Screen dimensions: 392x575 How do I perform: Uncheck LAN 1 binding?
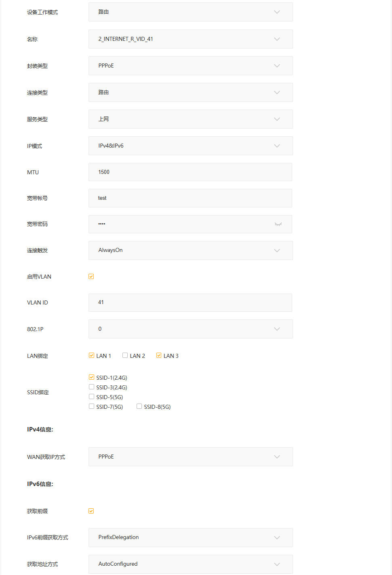point(91,355)
